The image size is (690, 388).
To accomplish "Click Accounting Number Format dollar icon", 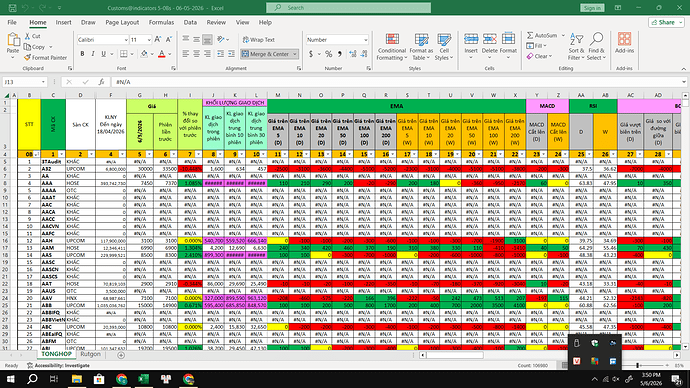I will [x=311, y=54].
